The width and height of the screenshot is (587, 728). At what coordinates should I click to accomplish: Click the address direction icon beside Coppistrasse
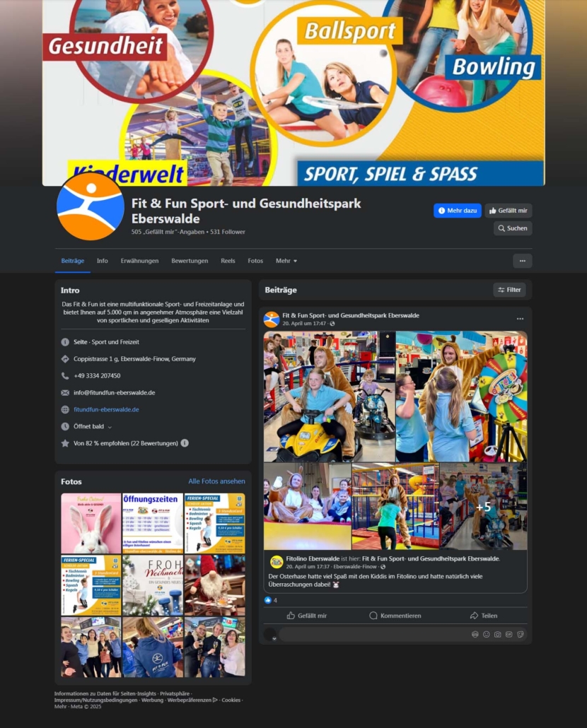[65, 359]
